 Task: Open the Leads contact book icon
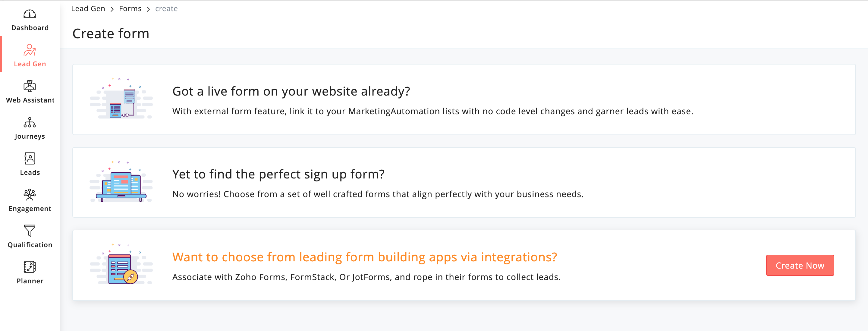(30, 159)
